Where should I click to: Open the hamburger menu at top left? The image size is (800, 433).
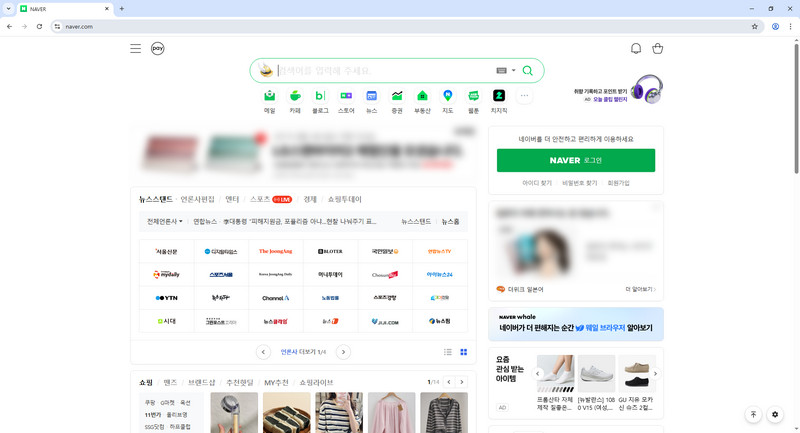pyautogui.click(x=135, y=48)
